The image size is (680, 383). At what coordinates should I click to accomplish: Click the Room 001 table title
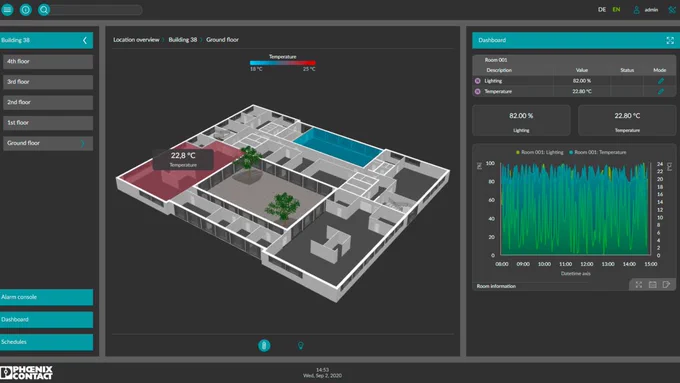pos(496,60)
